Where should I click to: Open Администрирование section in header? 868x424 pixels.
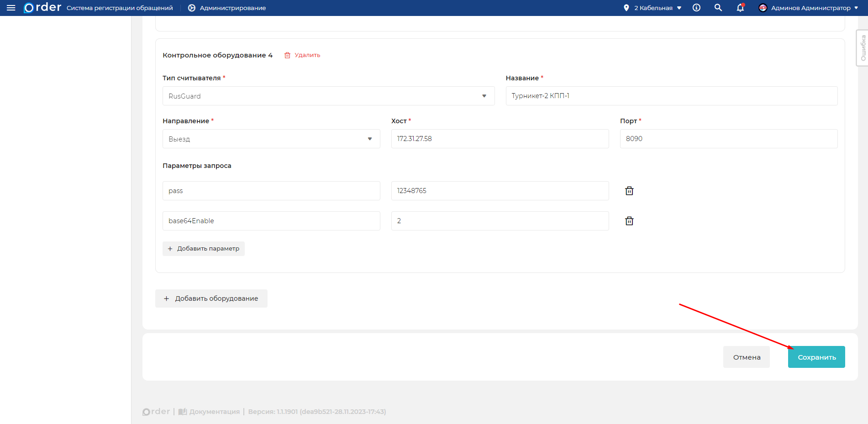[x=227, y=8]
